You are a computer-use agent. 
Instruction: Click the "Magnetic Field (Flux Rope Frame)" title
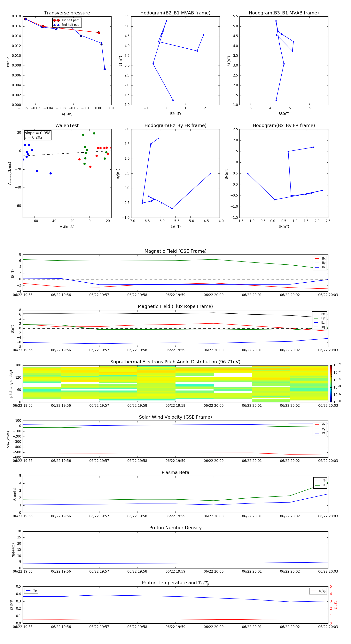tap(175, 307)
